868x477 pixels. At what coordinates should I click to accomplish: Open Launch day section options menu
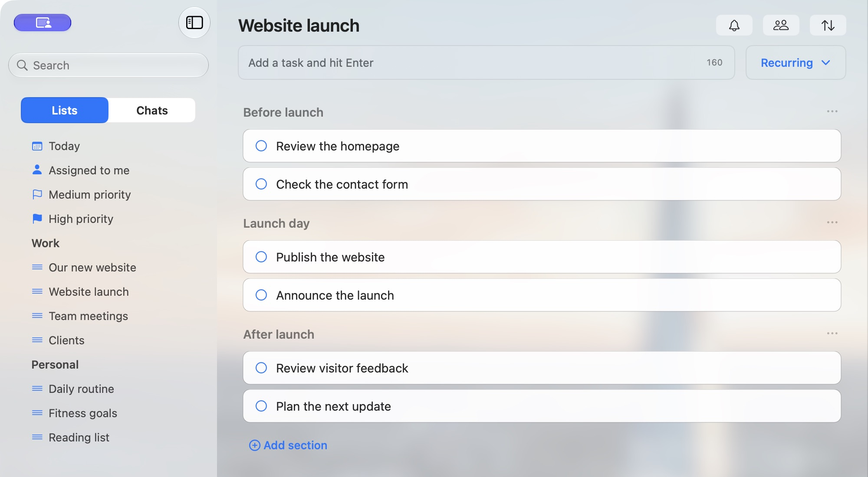point(832,222)
